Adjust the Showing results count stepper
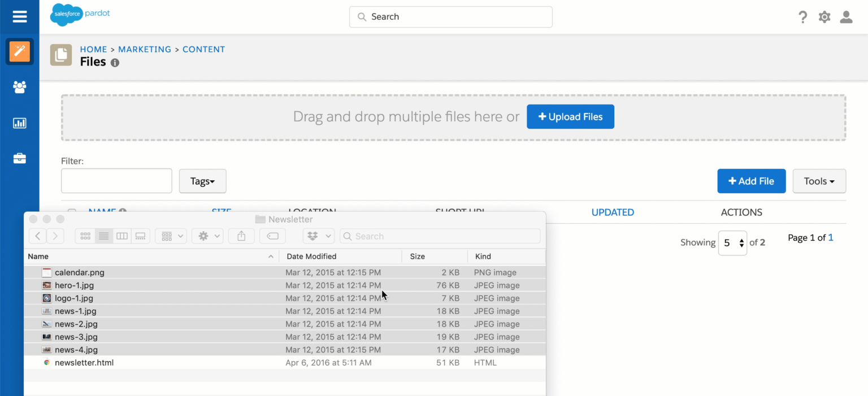This screenshot has width=868, height=396. point(732,242)
